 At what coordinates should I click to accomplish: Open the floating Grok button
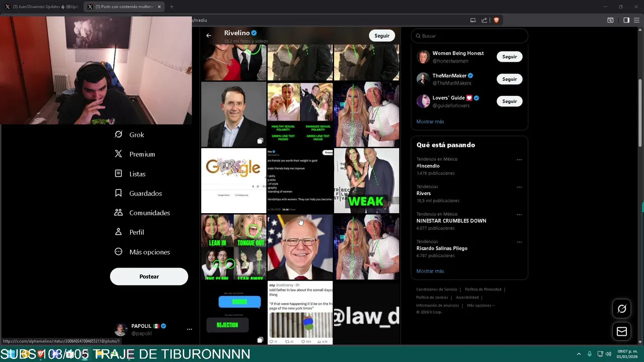click(x=622, y=309)
